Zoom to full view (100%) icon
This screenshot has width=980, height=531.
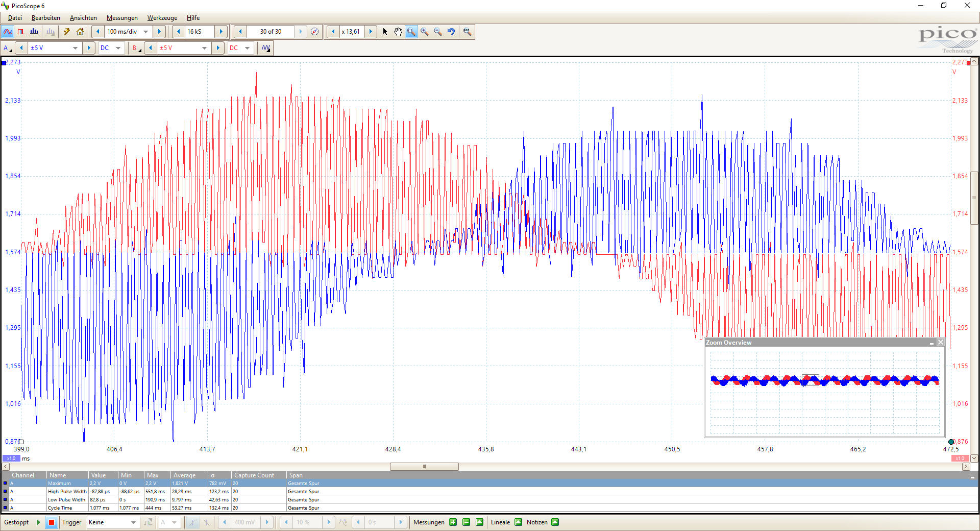tap(467, 32)
